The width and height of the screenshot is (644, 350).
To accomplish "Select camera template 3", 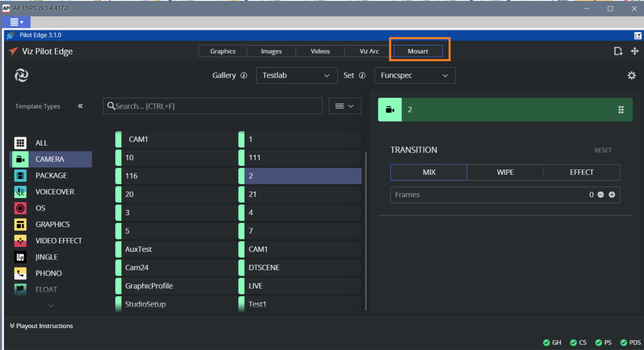I will click(177, 212).
